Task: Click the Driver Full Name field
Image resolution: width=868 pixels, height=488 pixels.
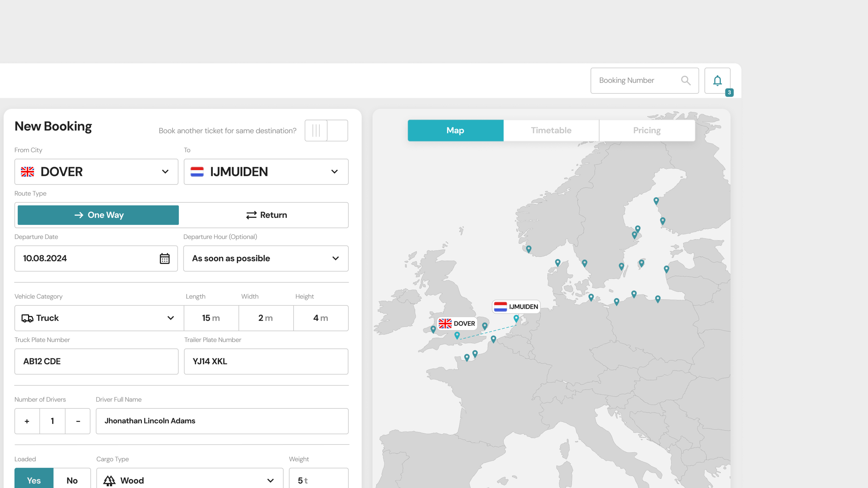Action: (x=222, y=421)
